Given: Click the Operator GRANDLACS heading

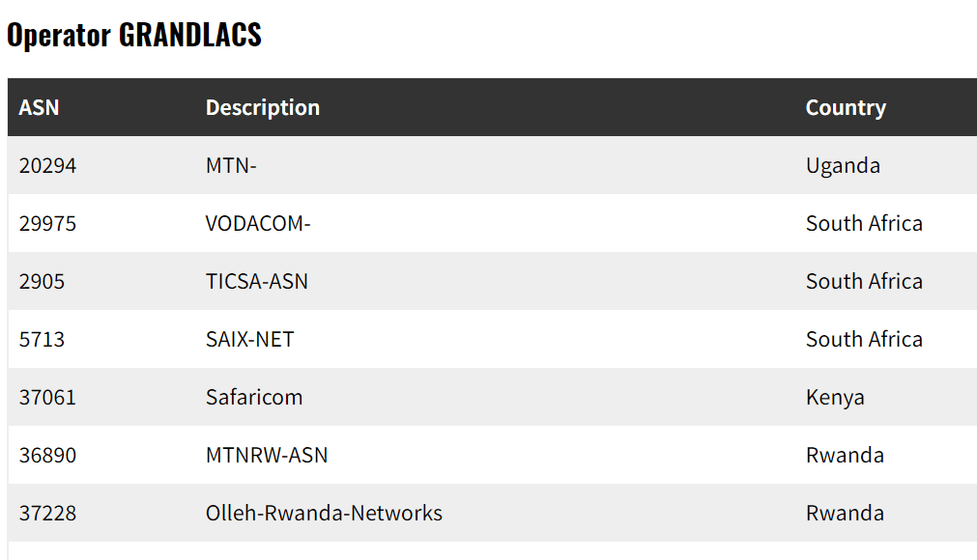Looking at the screenshot, I should coord(134,35).
